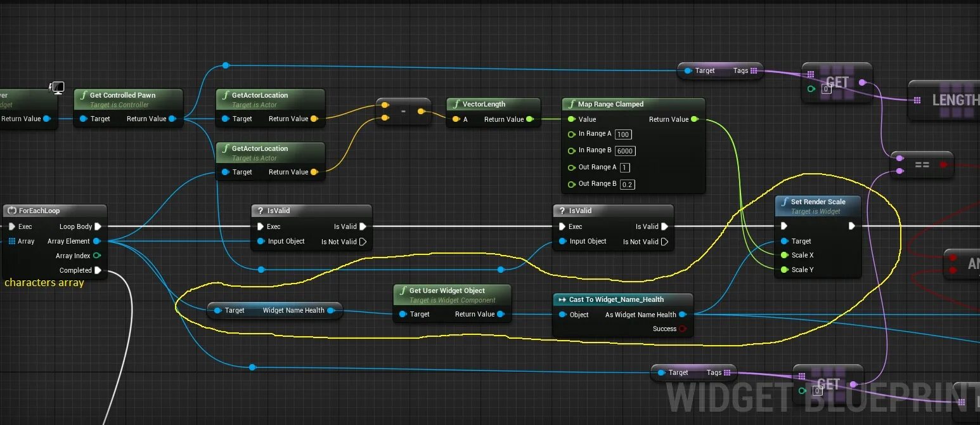Click the Loop Body exec pin
This screenshot has height=425, width=980.
coord(98,226)
